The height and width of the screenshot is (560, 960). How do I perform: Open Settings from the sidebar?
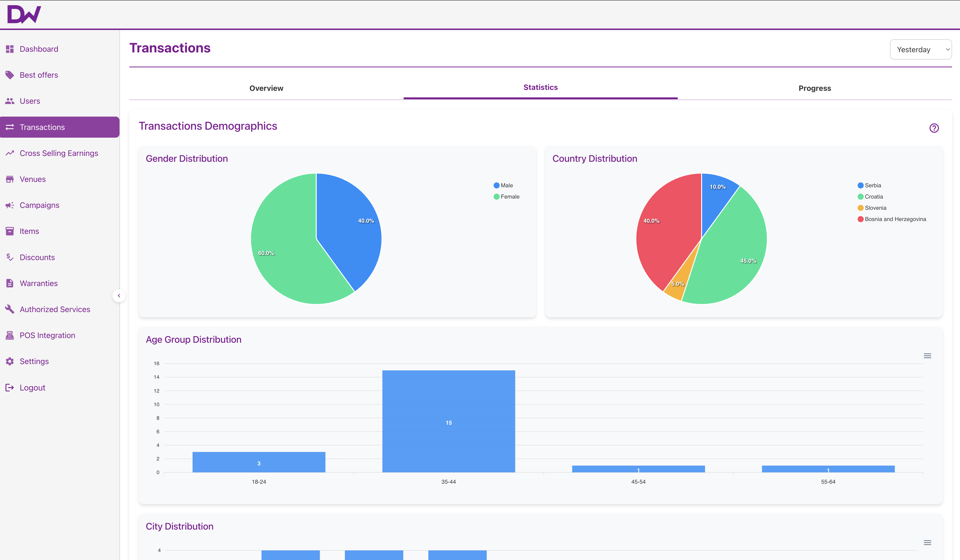click(34, 361)
